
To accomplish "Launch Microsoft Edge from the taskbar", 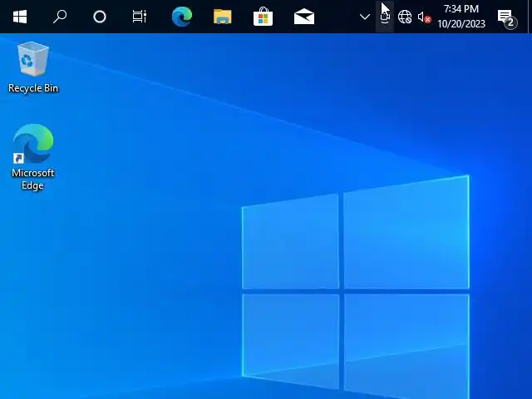I will [182, 17].
